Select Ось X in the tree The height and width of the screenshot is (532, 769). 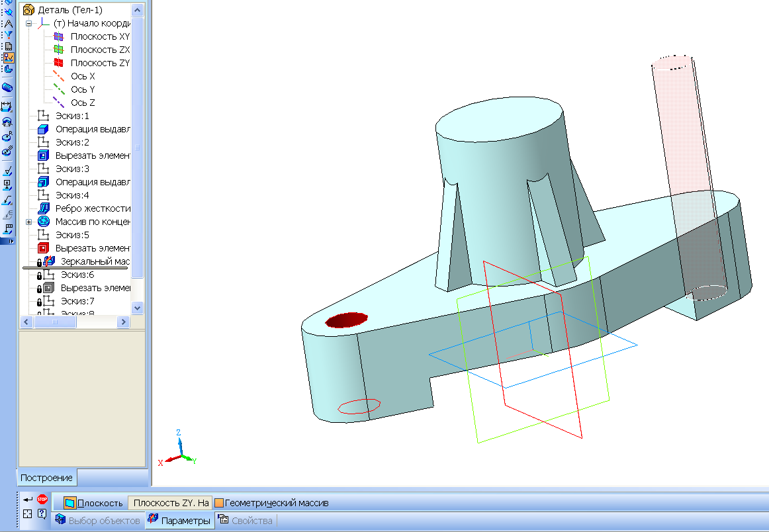pos(83,76)
